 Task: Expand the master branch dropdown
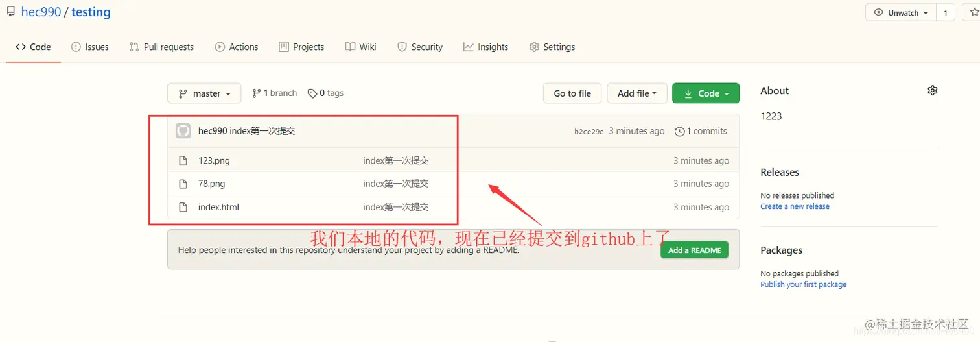coord(204,93)
